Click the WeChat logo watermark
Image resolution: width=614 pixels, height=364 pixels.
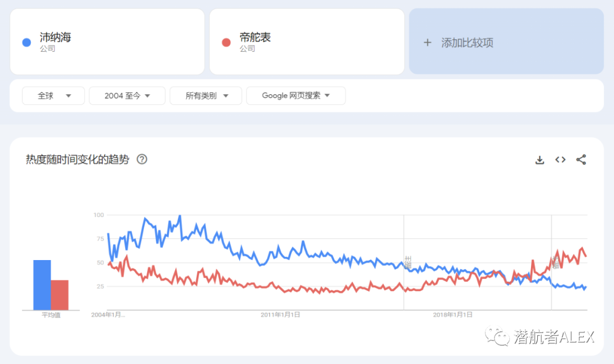tap(501, 336)
